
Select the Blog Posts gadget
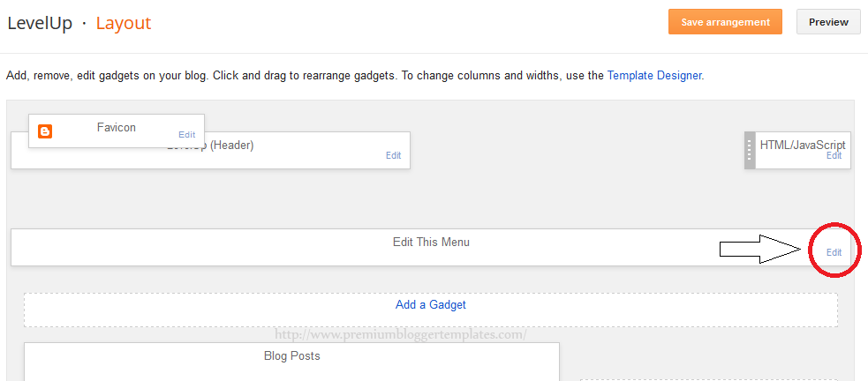click(x=291, y=362)
